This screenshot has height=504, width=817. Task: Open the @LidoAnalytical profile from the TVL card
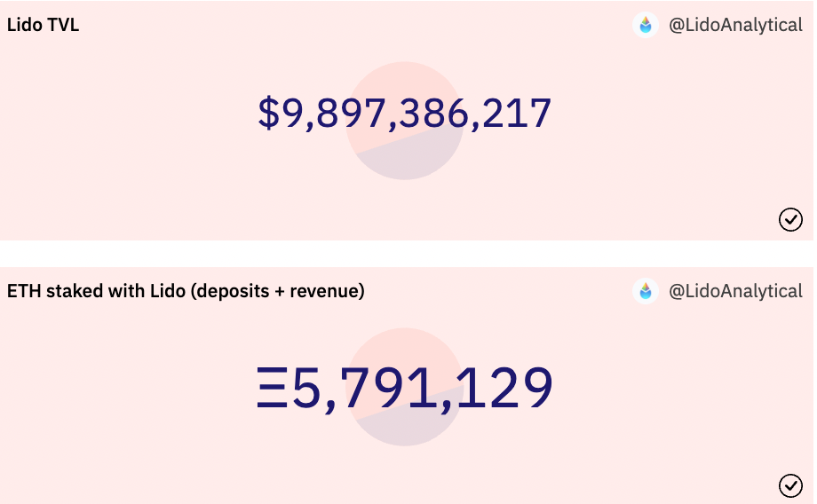pyautogui.click(x=734, y=25)
